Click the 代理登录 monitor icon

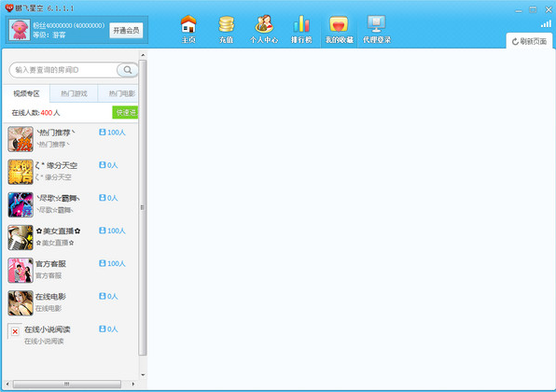click(377, 24)
